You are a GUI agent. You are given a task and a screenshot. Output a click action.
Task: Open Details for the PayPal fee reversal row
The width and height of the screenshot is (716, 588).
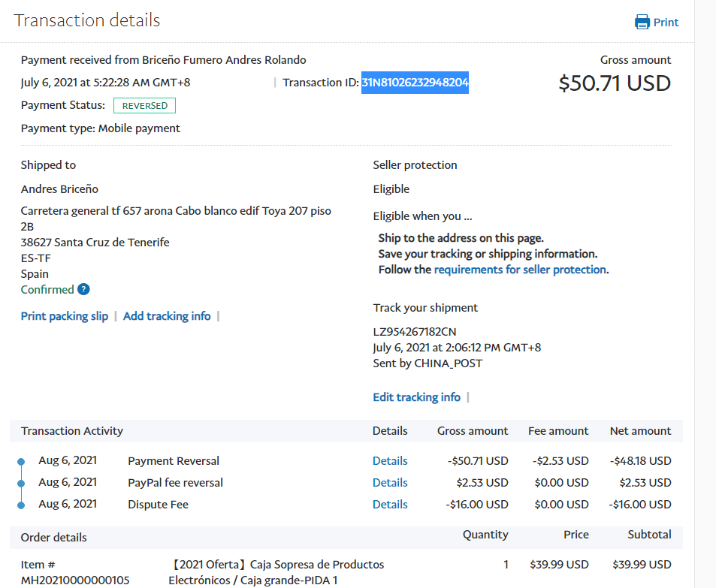tap(390, 483)
